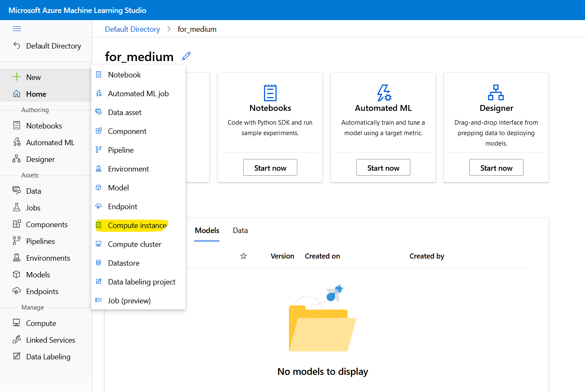
Task: Open Automated ML from the sidebar
Action: point(46,142)
